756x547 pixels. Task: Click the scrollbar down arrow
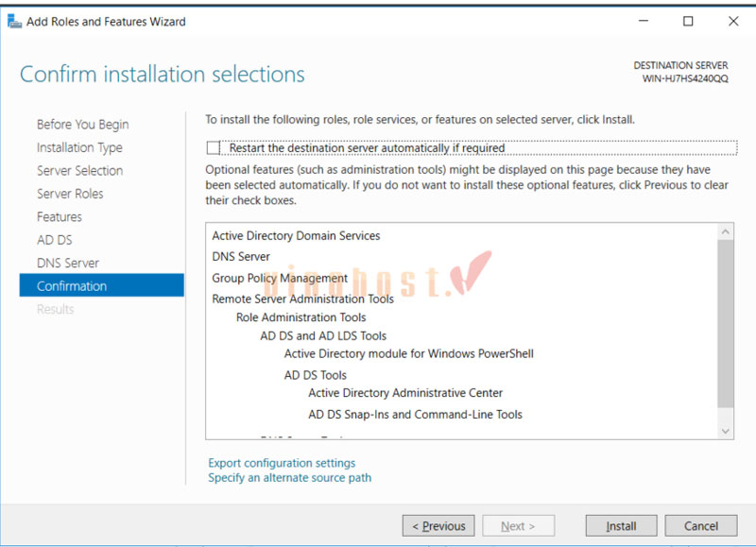[x=727, y=432]
